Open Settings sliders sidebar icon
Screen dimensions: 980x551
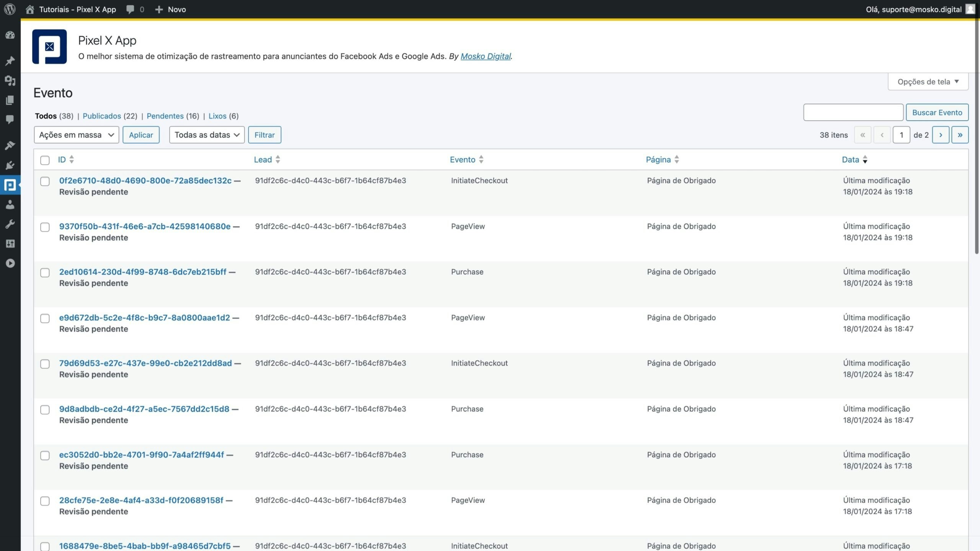(x=10, y=244)
